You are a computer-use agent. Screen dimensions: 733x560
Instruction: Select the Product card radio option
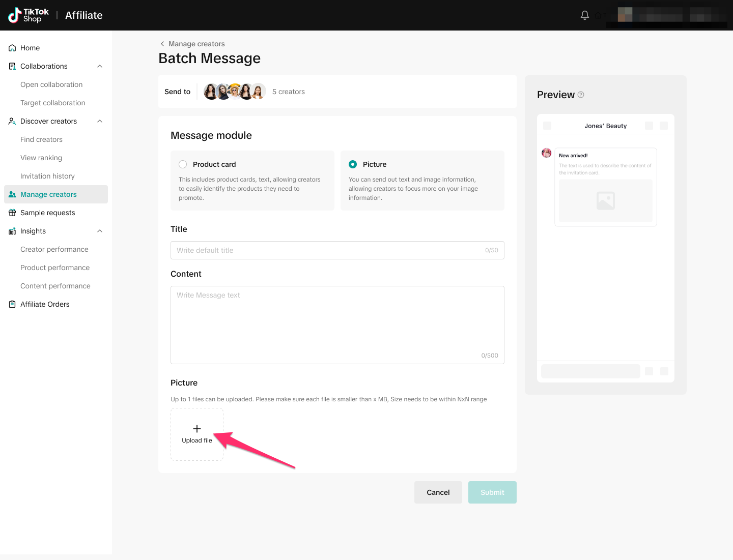(183, 164)
